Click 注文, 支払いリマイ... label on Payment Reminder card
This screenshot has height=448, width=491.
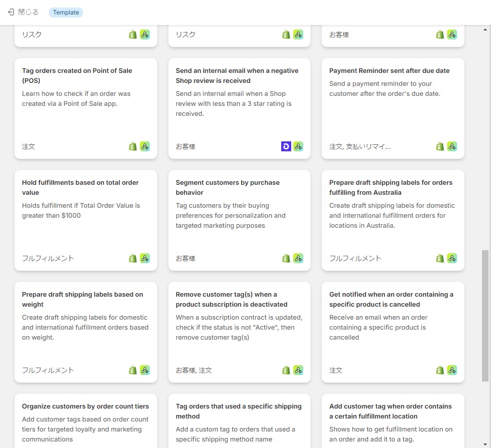pyautogui.click(x=360, y=146)
